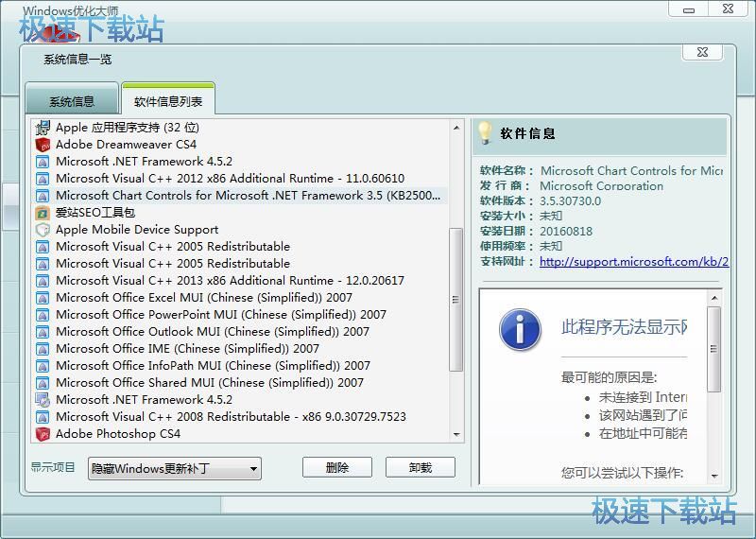Click icon of Microsoft Office Shared MUI 2007
This screenshot has height=539, width=756.
click(43, 383)
